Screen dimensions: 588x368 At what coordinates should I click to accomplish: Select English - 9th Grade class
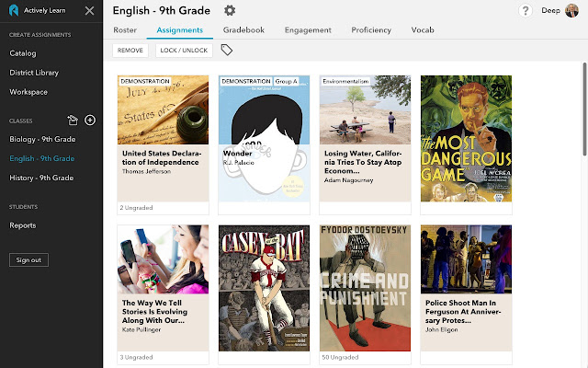41,158
